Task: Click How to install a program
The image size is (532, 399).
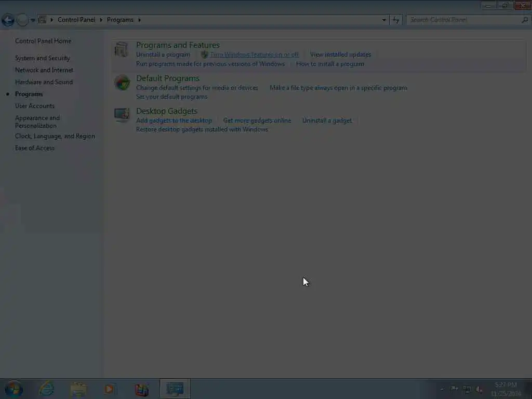Action: pos(330,64)
